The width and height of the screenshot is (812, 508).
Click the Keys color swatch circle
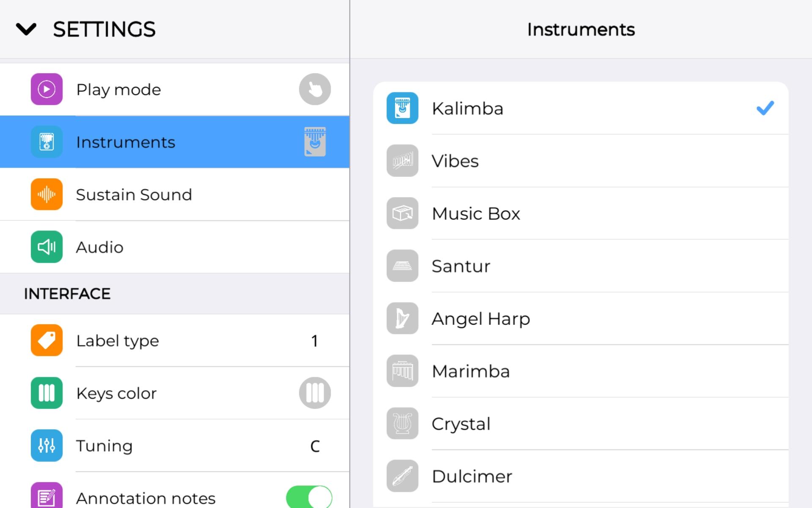point(315,393)
